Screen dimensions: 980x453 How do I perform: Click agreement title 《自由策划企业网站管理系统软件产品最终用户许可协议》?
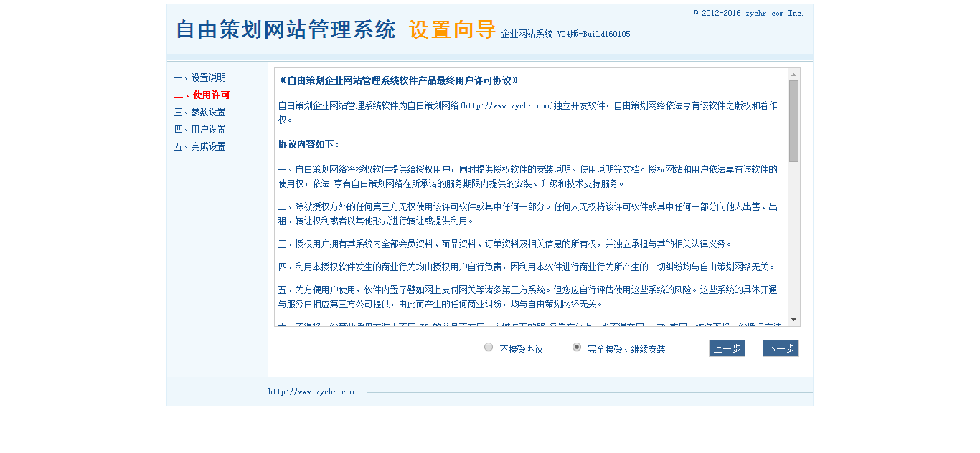click(398, 80)
